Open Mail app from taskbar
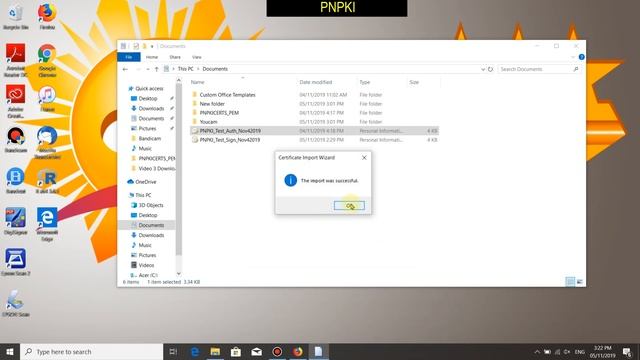Viewport: 640px width, 360px height. [256, 352]
